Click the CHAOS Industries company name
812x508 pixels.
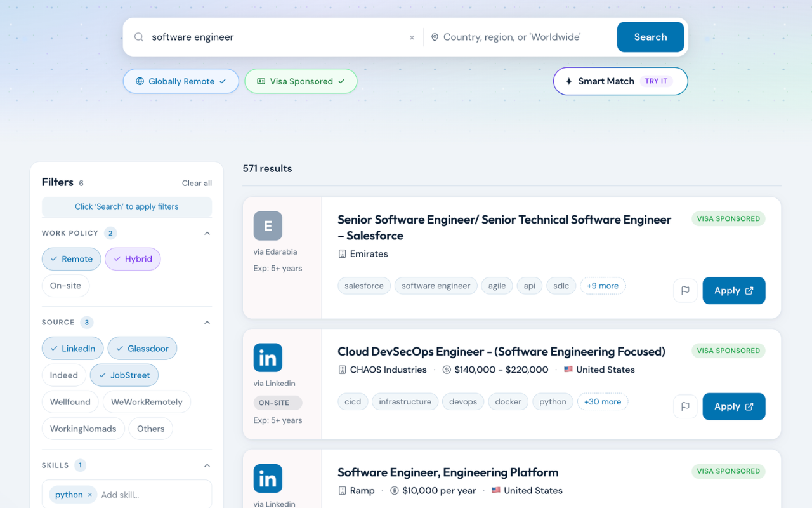click(388, 369)
